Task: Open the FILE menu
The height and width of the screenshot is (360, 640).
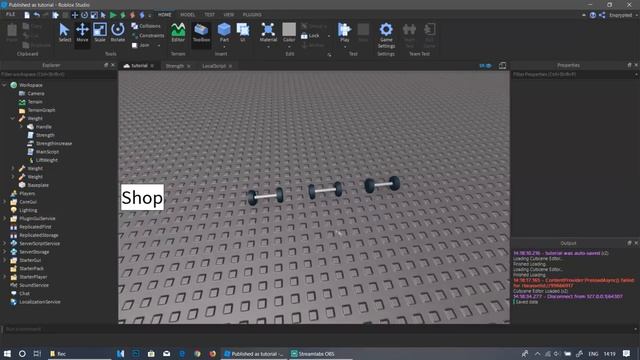Action: (11, 15)
